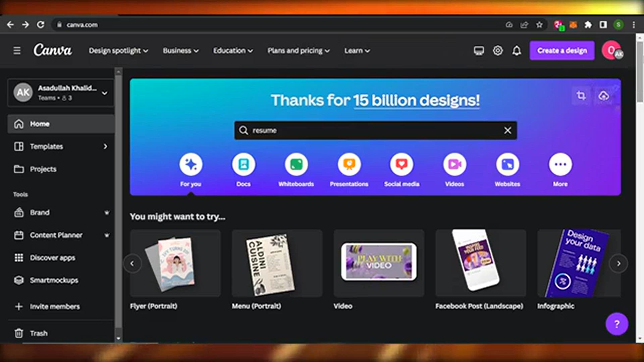Show next suggestions with right arrow
This screenshot has width=644, height=362.
pyautogui.click(x=619, y=263)
